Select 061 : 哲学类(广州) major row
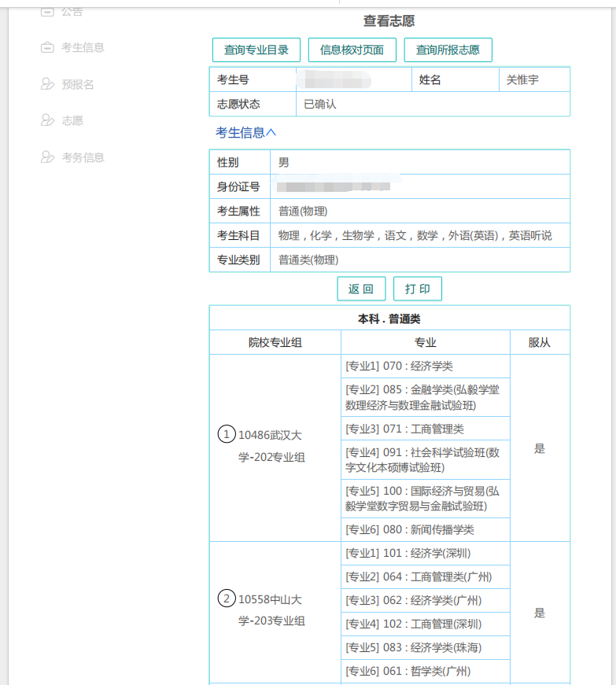 pos(426,671)
